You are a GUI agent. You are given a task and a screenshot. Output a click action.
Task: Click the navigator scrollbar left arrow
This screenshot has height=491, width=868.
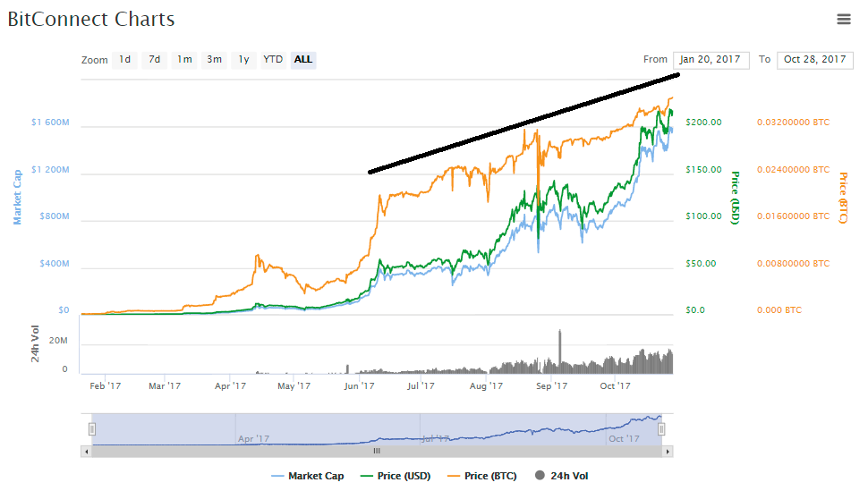point(86,452)
